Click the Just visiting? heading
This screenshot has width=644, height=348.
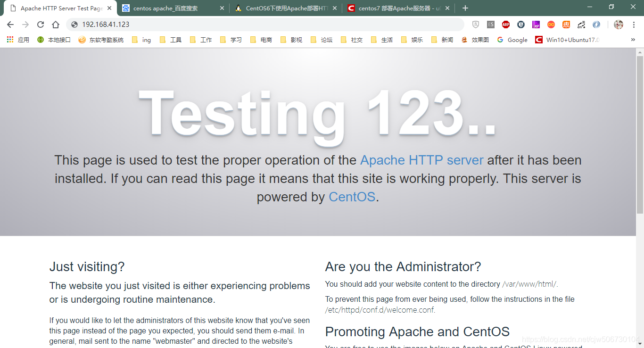(x=87, y=267)
